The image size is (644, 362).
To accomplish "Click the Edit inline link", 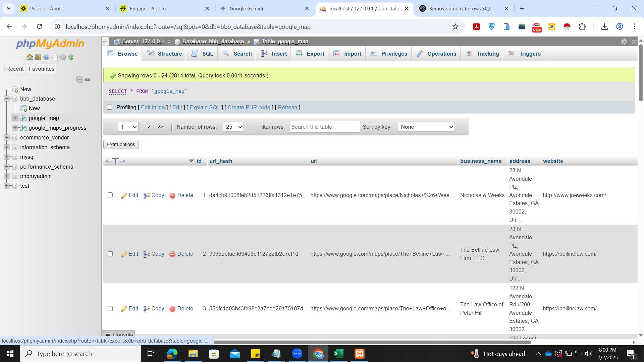I will (x=153, y=107).
